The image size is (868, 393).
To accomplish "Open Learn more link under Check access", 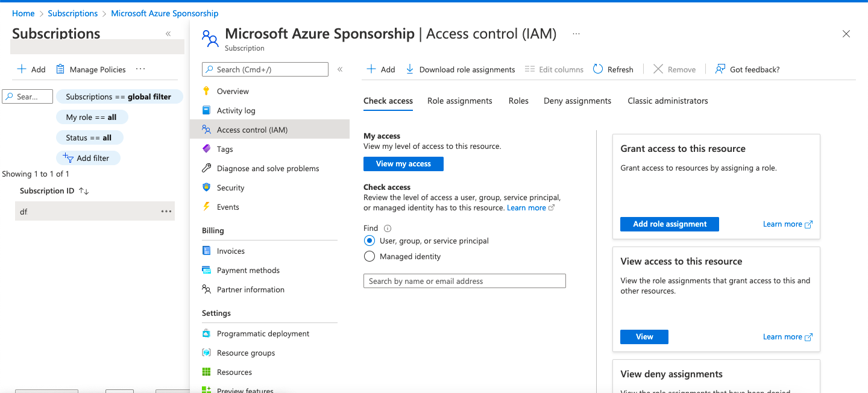I will (530, 208).
